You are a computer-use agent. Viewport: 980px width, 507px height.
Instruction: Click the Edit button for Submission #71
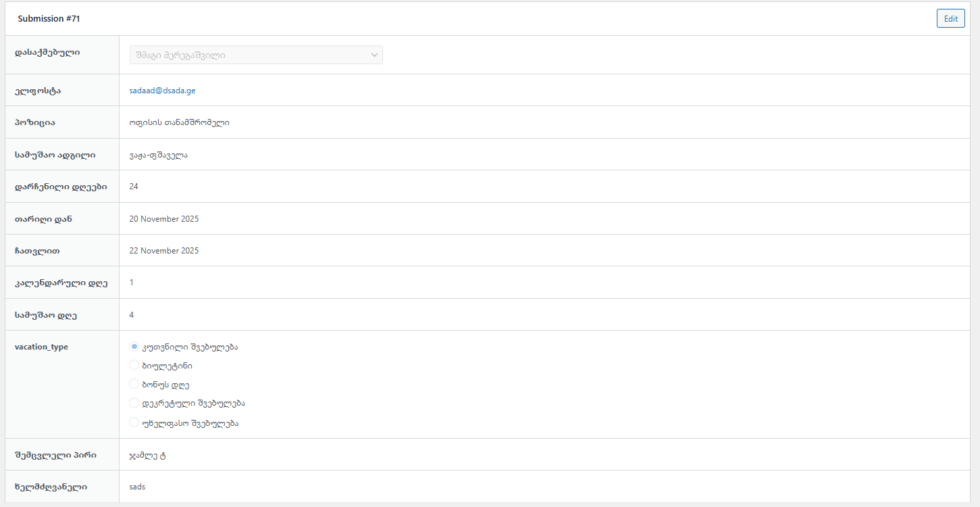950,19
